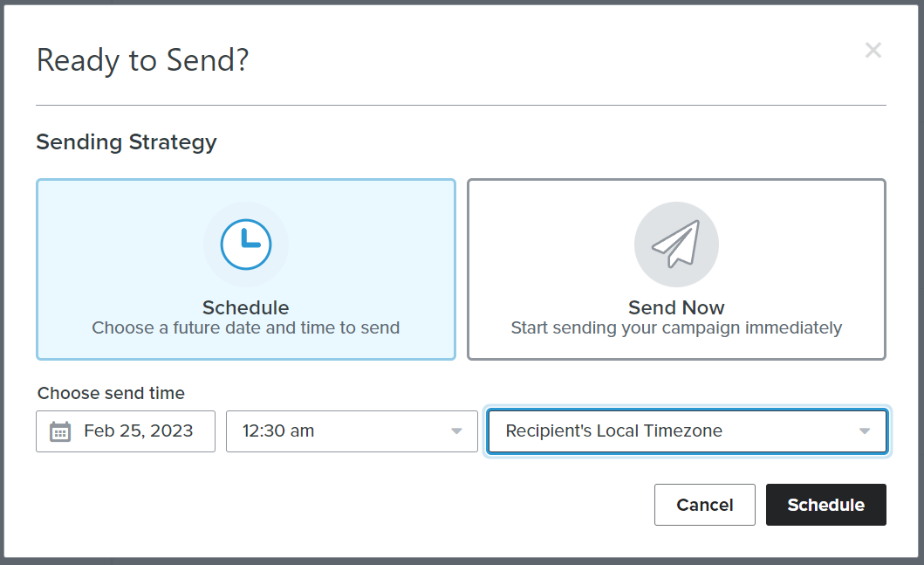The image size is (924, 565).
Task: Click the timezone dropdown caret arrow
Action: pos(865,431)
